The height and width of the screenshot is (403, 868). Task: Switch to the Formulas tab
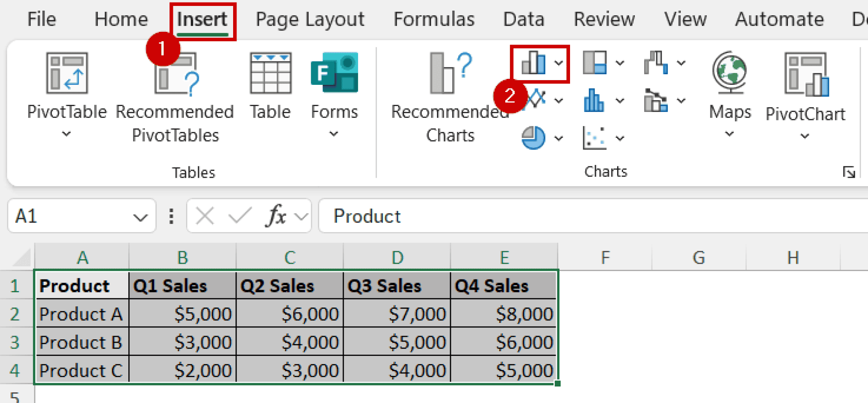click(434, 19)
